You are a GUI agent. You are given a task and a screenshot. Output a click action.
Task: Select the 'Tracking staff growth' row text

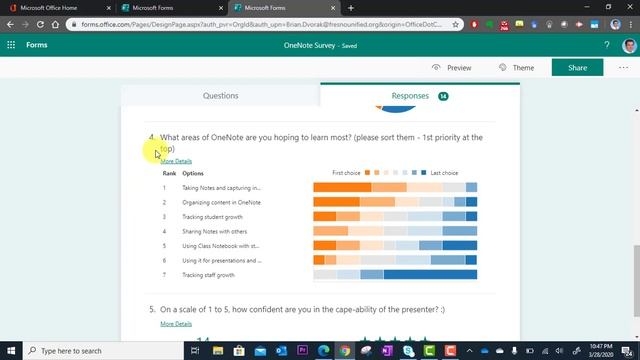208,275
